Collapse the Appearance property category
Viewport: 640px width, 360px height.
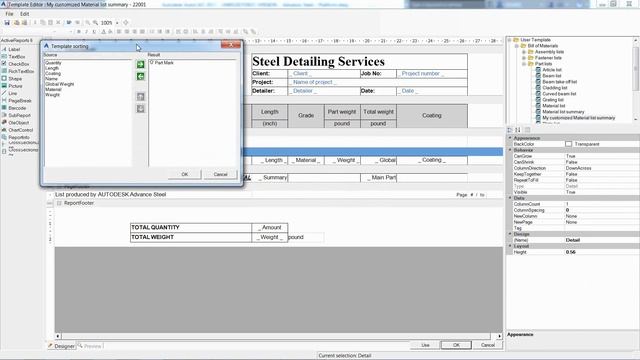[510, 138]
